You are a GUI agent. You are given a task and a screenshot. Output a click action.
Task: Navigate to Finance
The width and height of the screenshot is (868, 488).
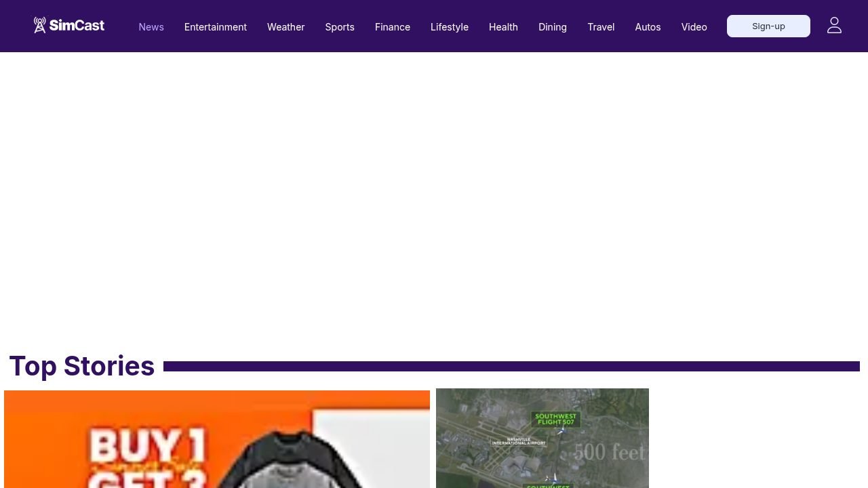[393, 27]
